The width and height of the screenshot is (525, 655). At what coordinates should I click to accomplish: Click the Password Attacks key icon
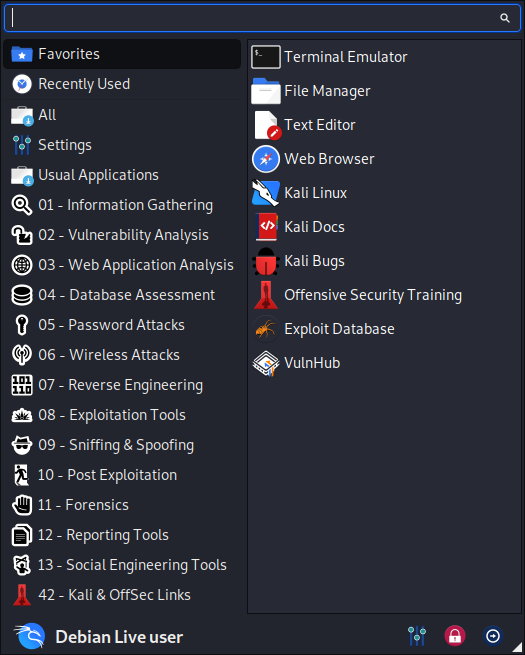pyautogui.click(x=22, y=325)
